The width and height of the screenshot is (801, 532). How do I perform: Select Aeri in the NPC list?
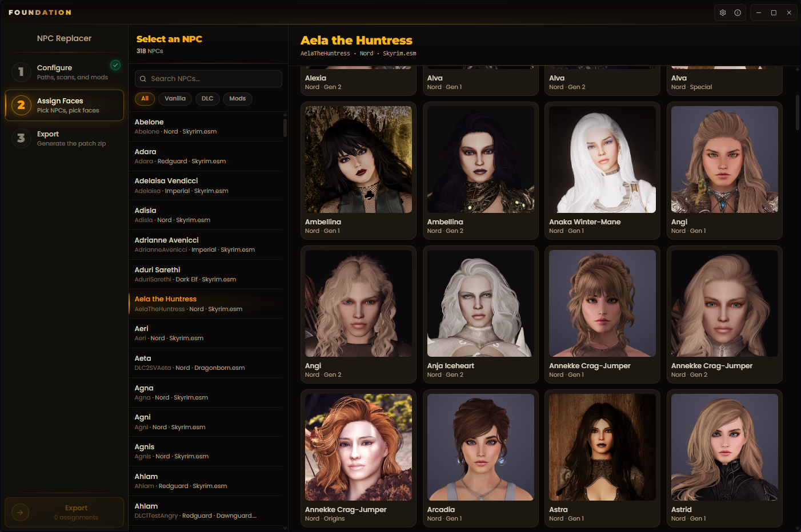(x=206, y=333)
